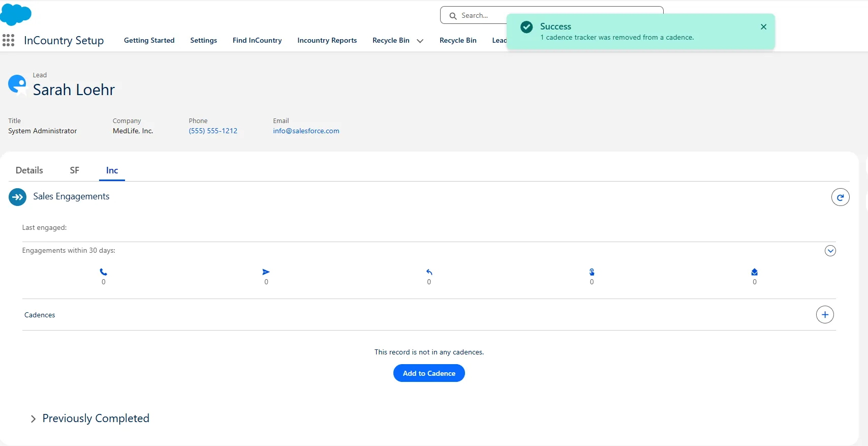Click the Sales Engagements arrow icon
Image resolution: width=868 pixels, height=446 pixels.
(x=18, y=197)
